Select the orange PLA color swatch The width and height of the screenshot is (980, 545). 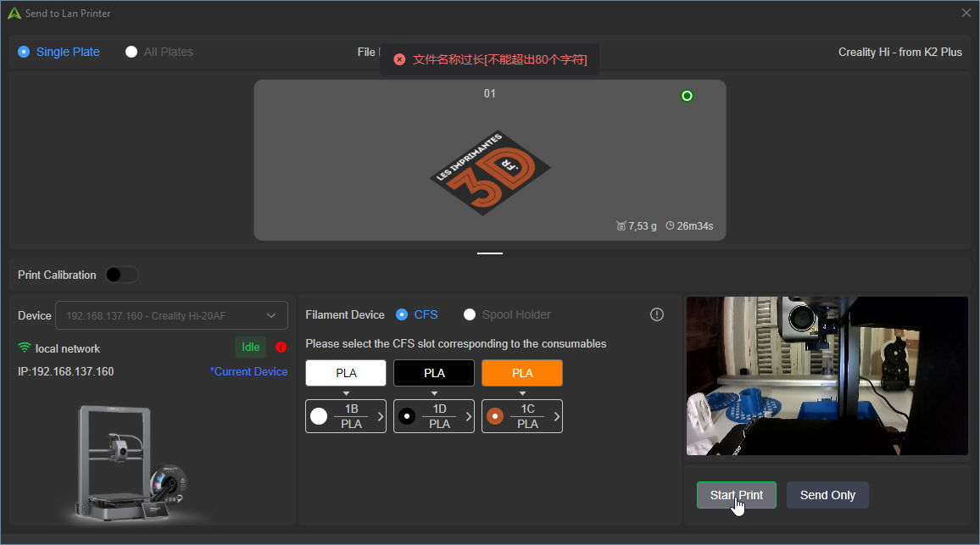click(x=522, y=373)
